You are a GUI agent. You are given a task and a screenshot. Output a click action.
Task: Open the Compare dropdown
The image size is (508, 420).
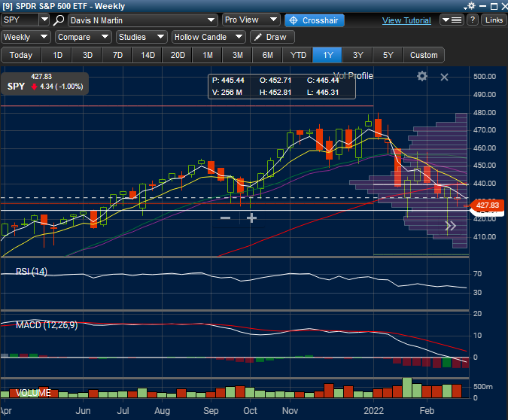point(84,37)
